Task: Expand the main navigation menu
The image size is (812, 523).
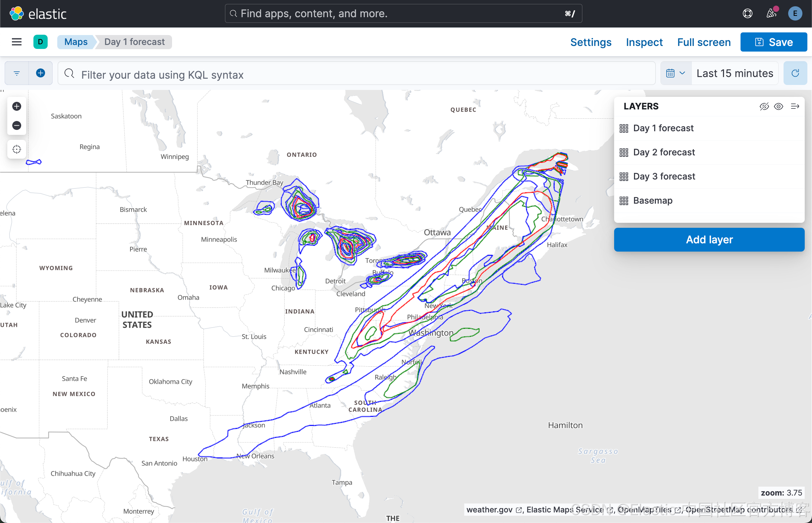Action: [16, 42]
